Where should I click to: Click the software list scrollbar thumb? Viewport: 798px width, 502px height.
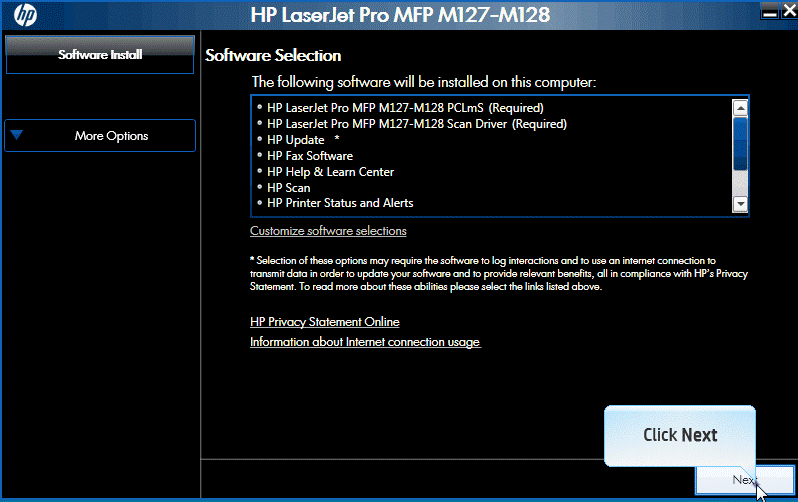[740, 144]
